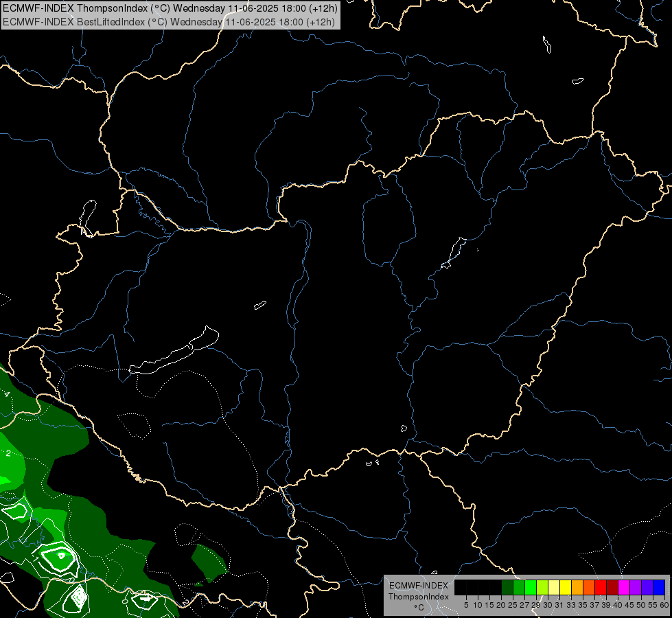Screen dimensions: 672x618
Task: Click the ThompsonIndex title line at top
Action: [x=170, y=8]
